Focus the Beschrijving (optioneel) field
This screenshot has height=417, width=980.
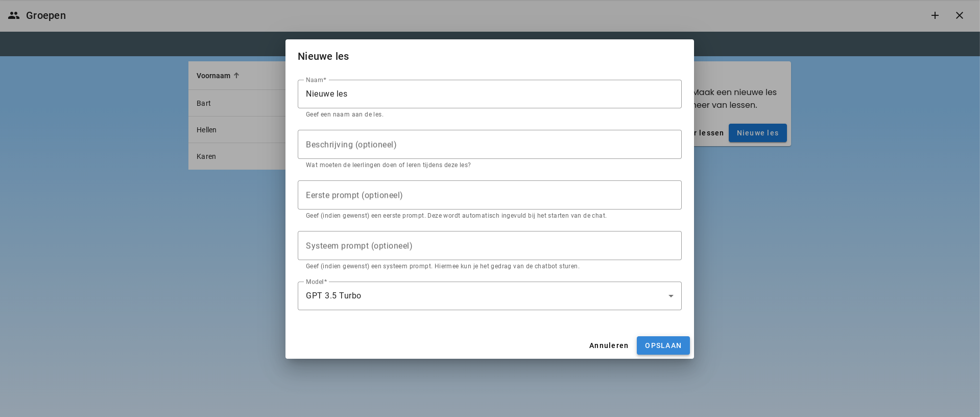(x=489, y=145)
